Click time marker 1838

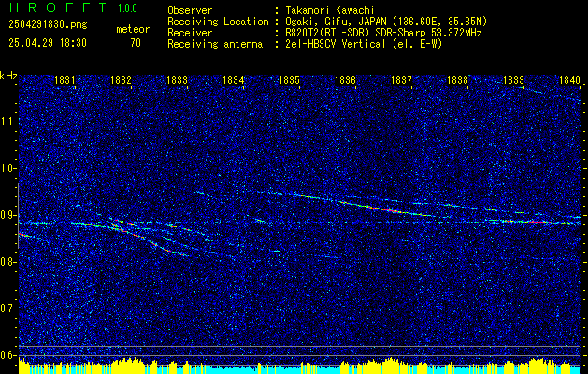458,79
